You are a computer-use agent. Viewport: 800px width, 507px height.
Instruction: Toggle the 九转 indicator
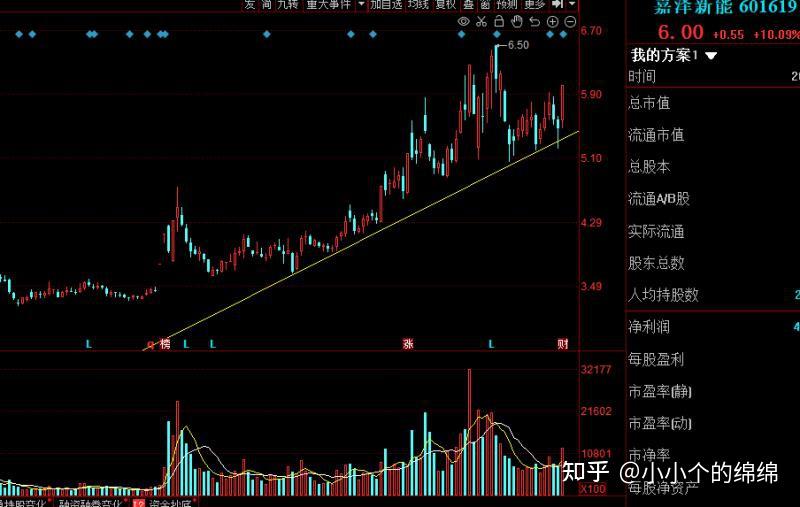288,5
